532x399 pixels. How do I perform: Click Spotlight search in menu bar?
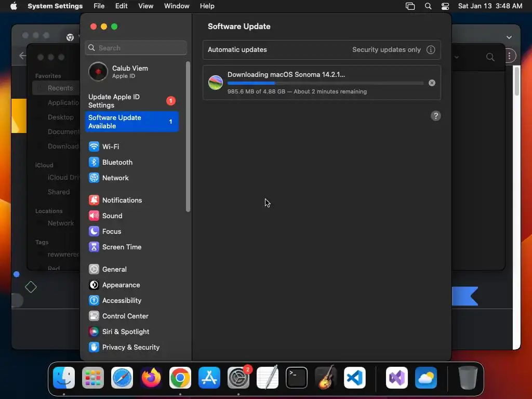tap(428, 6)
